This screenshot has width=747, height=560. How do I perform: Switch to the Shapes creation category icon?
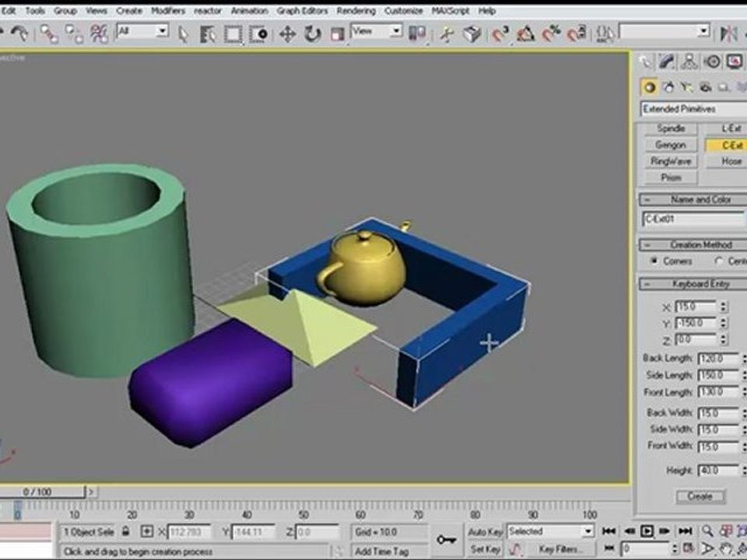668,87
